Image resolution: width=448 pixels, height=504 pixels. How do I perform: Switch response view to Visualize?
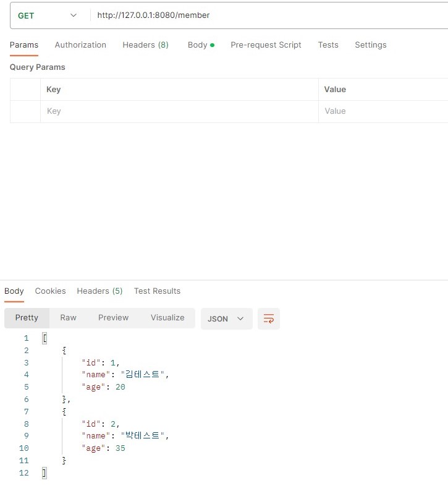(167, 318)
